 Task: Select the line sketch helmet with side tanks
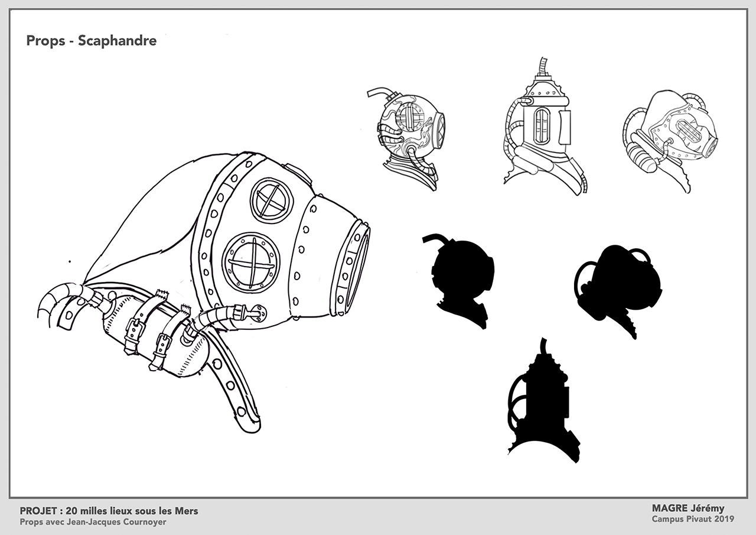670,140
